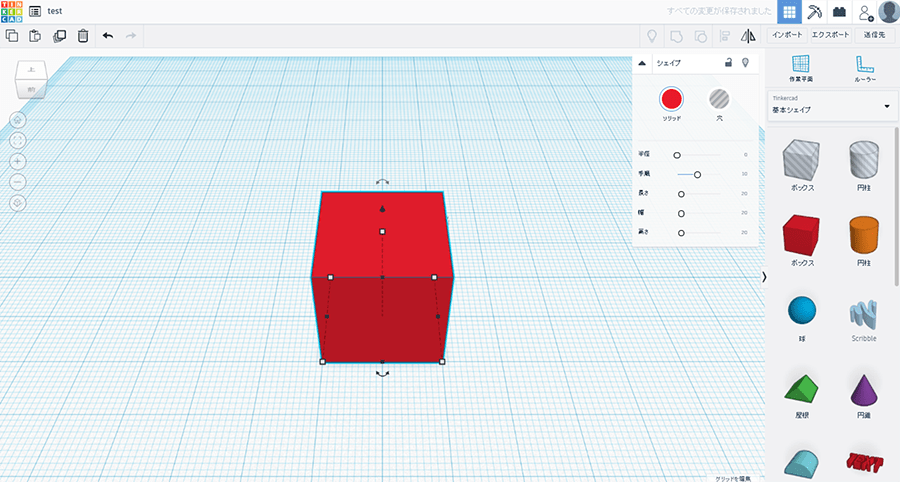Click the エクスポート button
Screen dimensions: 900x482
[830, 35]
